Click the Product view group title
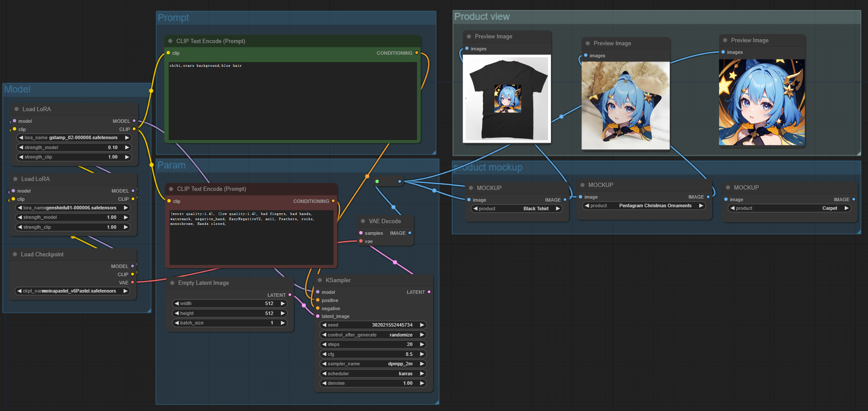The image size is (868, 411). (482, 17)
